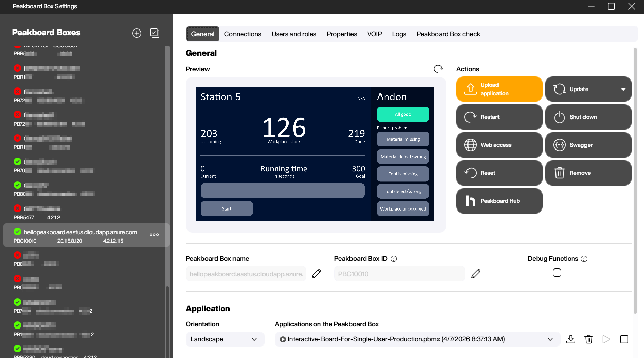Image resolution: width=644 pixels, height=358 pixels.
Task: Click the pencil icon beside the Peakboard Box ID
Action: point(476,273)
